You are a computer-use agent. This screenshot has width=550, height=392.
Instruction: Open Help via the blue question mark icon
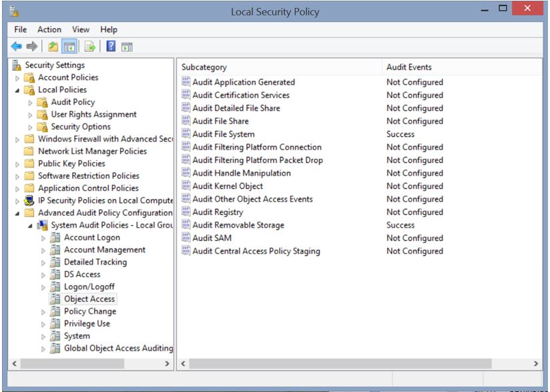pos(111,46)
